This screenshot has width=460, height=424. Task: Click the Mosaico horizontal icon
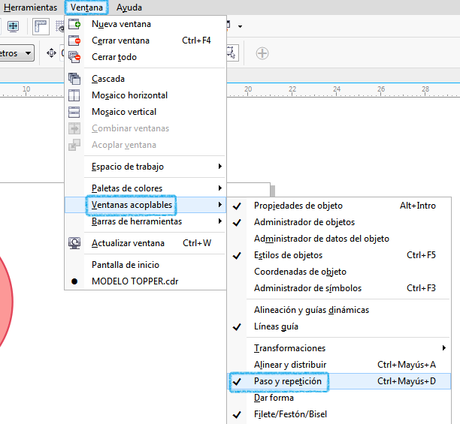(x=74, y=95)
